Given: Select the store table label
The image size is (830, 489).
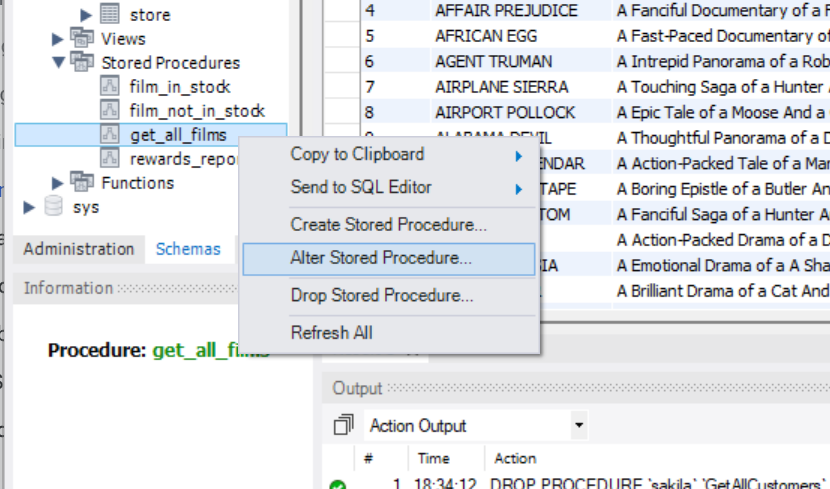Looking at the screenshot, I should (150, 15).
